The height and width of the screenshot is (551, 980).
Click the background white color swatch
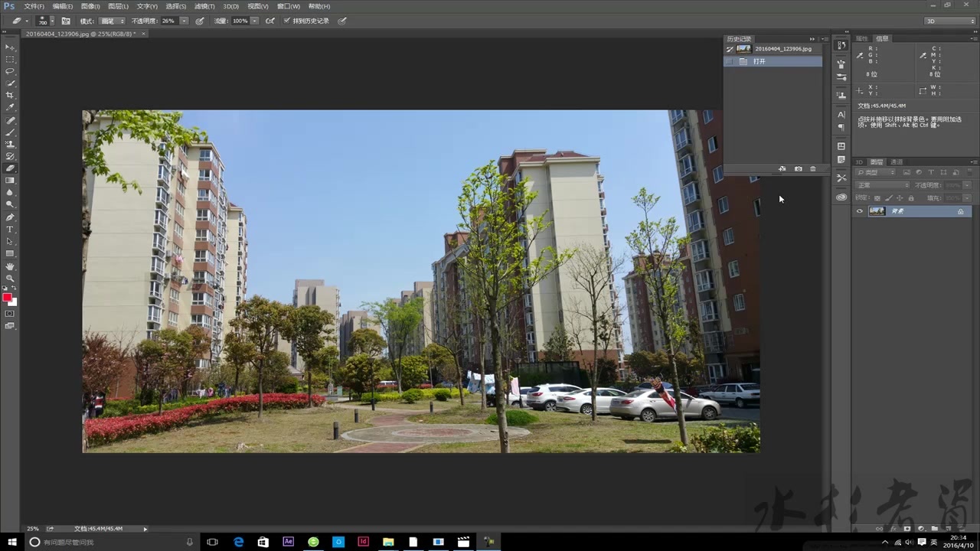pos(13,302)
